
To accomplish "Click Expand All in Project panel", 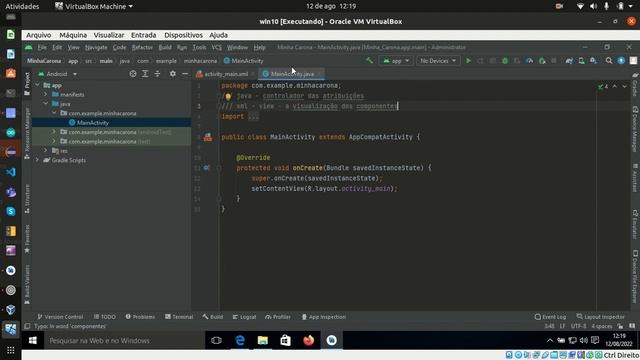I will (x=145, y=74).
